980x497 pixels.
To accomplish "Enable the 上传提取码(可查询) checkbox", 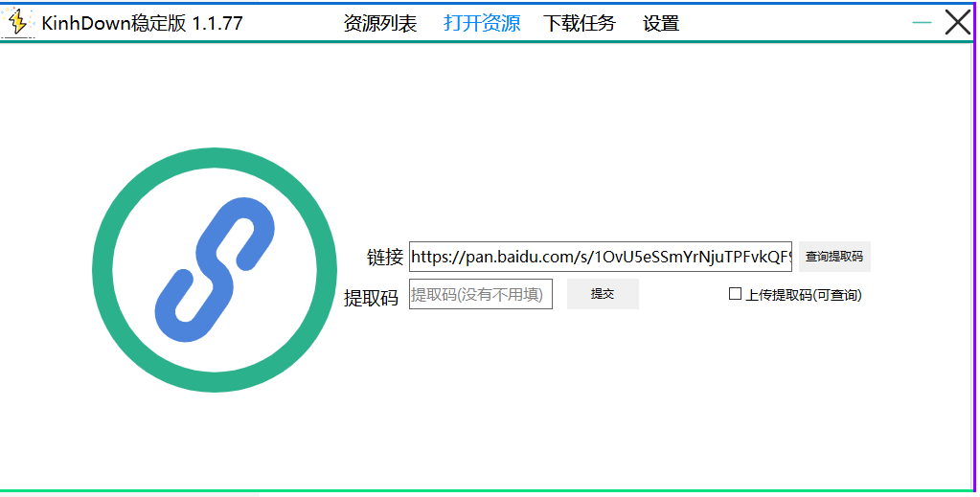I will pos(736,294).
